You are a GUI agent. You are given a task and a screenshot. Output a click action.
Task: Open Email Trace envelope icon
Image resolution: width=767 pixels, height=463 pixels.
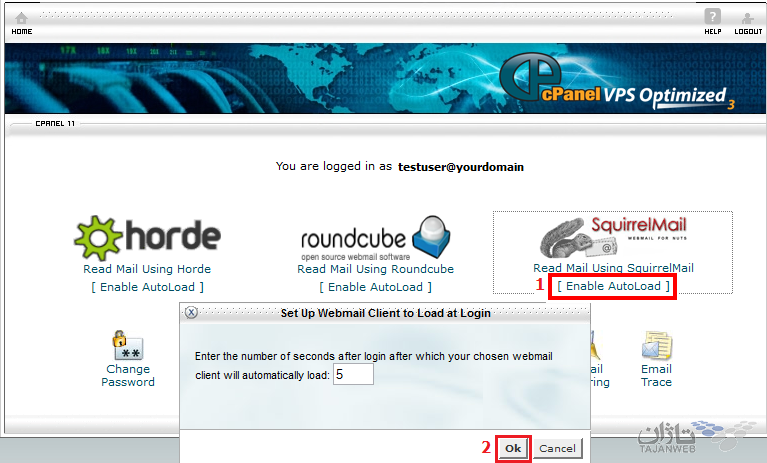point(656,345)
